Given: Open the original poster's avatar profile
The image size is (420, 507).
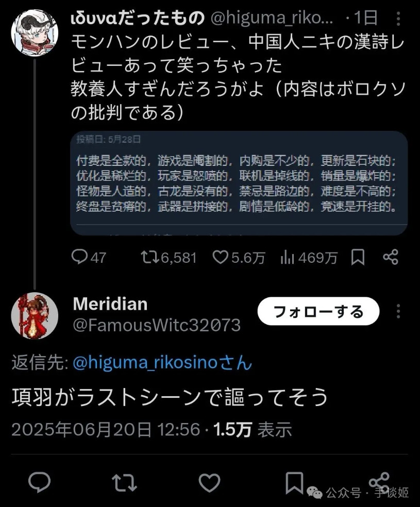Looking at the screenshot, I should (x=35, y=32).
